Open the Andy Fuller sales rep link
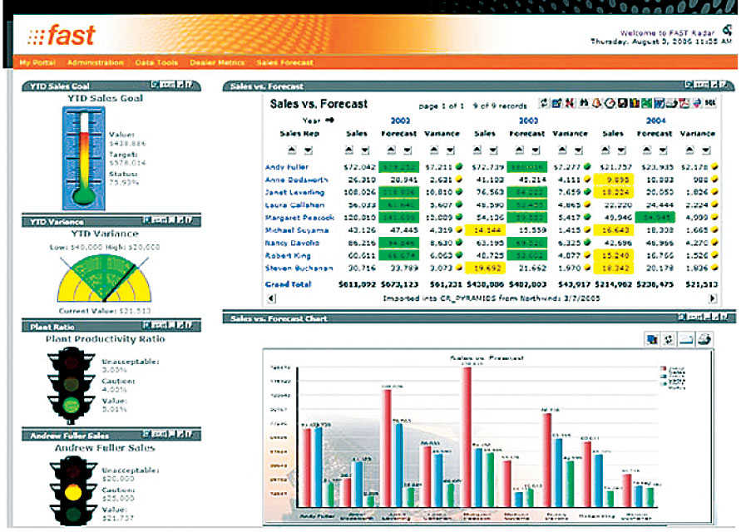 (x=286, y=167)
